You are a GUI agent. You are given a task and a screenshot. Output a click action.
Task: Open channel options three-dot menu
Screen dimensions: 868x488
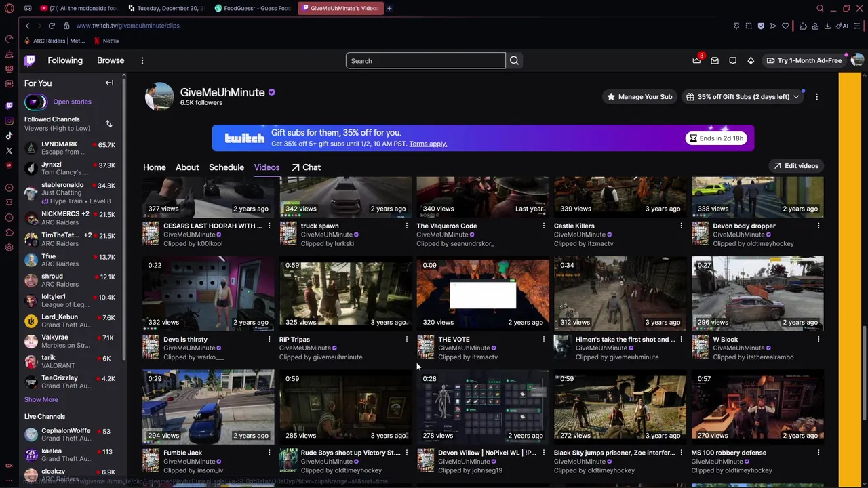(x=816, y=96)
